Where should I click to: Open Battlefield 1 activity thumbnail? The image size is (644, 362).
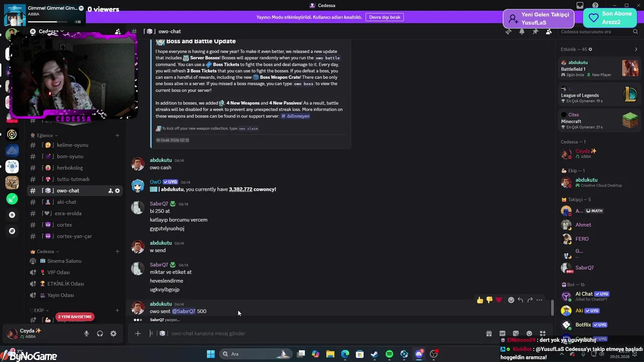[630, 68]
